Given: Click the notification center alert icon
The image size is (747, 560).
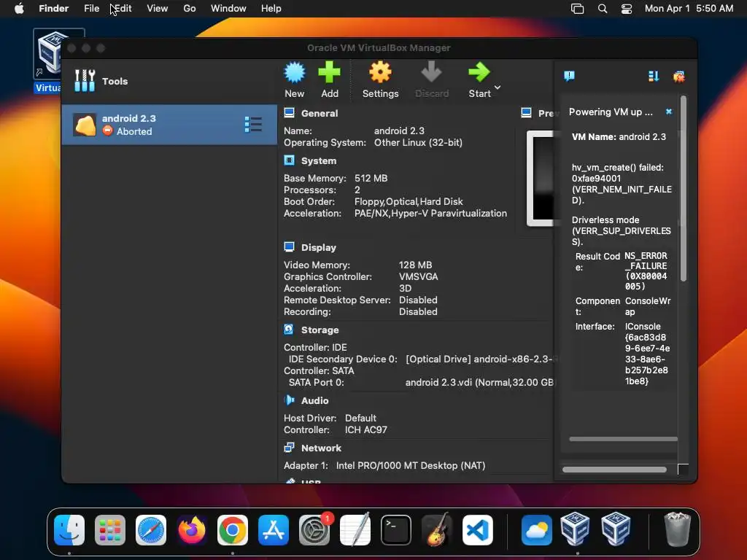Looking at the screenshot, I should [569, 76].
